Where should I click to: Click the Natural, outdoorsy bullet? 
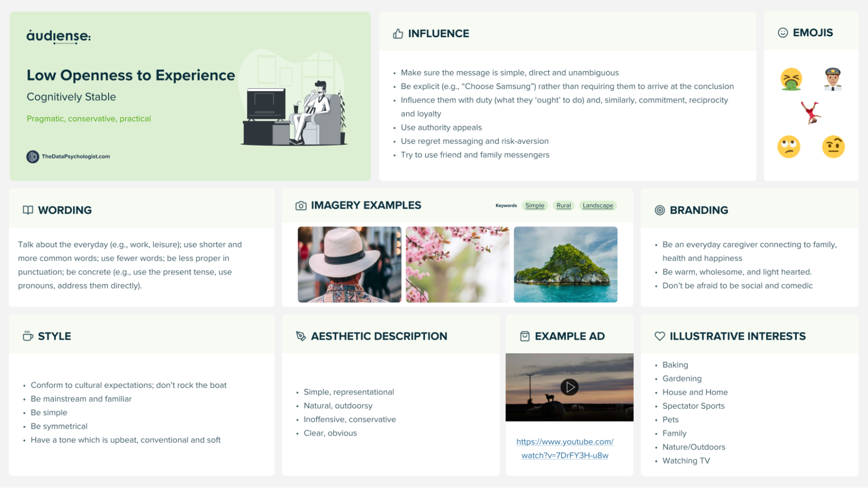point(338,406)
